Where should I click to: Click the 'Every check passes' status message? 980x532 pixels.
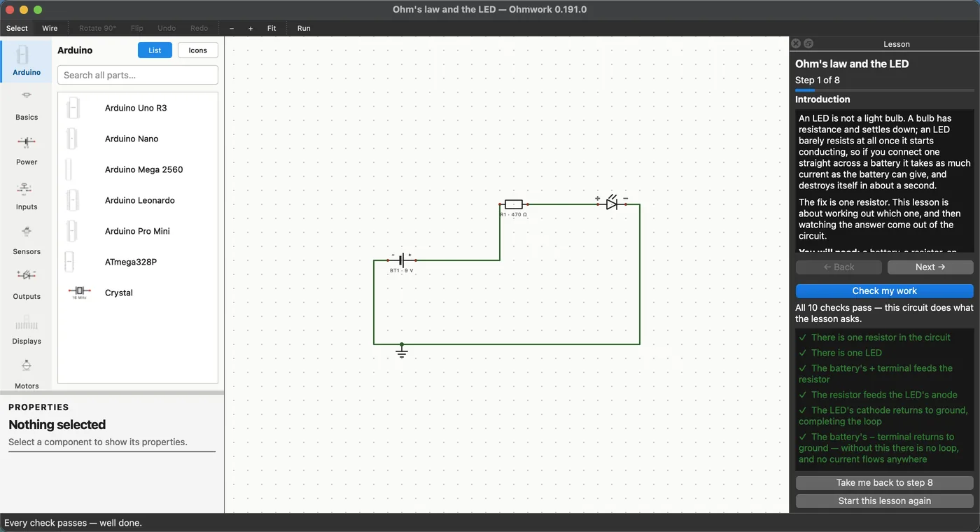pos(73,523)
